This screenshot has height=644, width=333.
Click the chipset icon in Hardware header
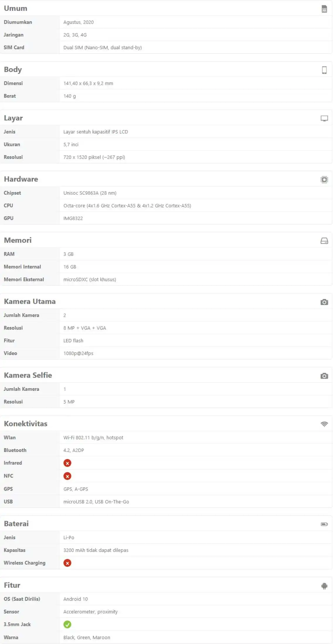coord(324,179)
